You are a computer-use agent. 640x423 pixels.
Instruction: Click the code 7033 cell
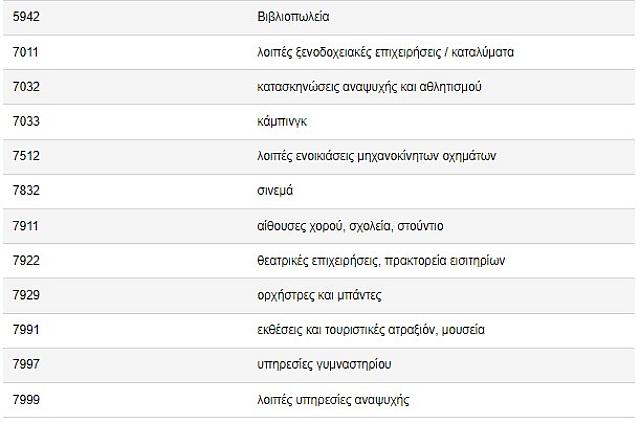pyautogui.click(x=26, y=121)
